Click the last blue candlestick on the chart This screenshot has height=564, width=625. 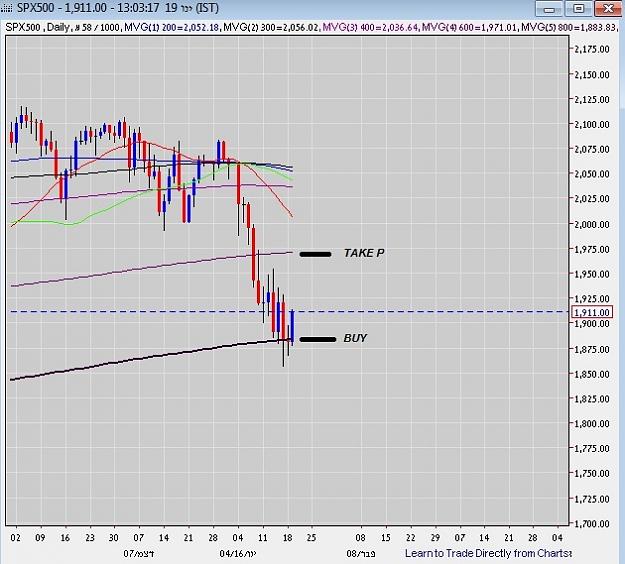click(x=293, y=326)
